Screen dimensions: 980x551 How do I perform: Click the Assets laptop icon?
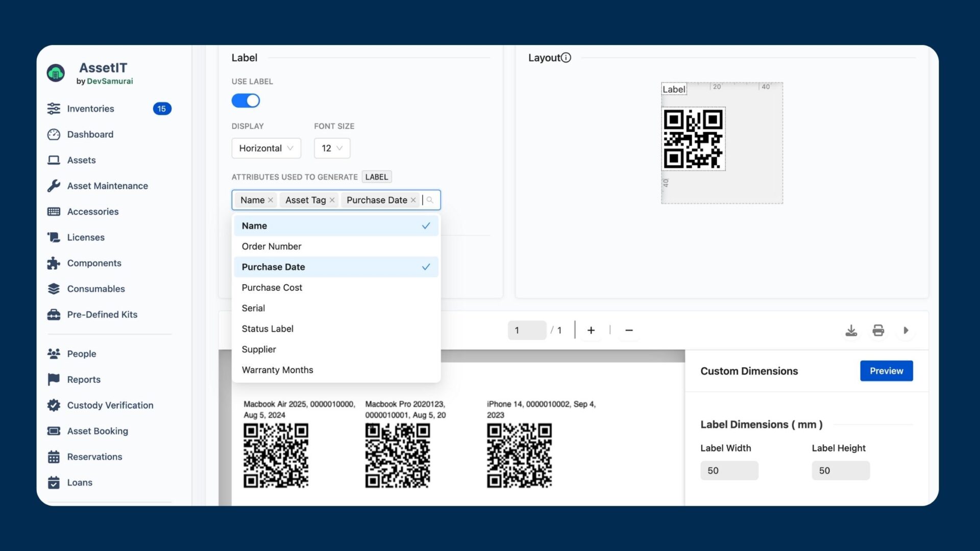click(x=54, y=160)
